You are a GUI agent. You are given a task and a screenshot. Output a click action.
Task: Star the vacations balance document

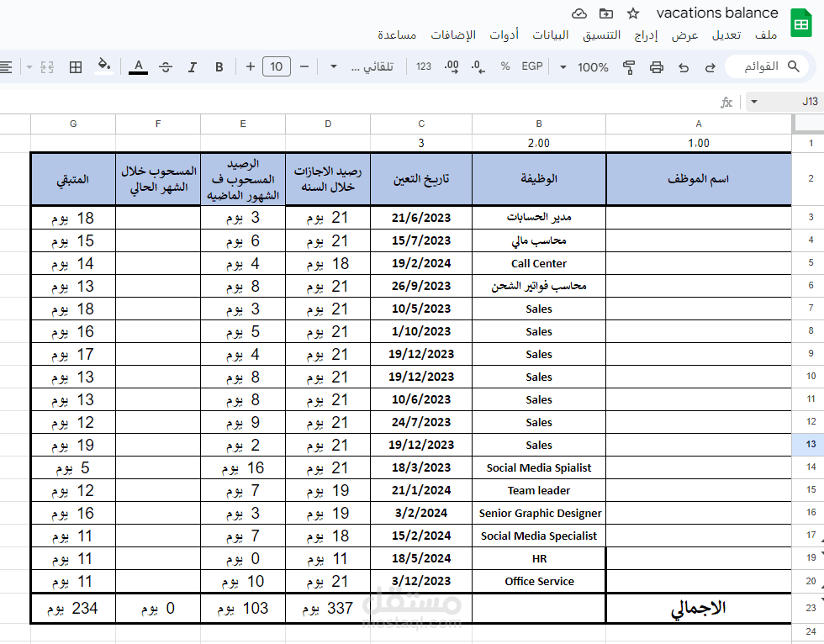[x=632, y=13]
